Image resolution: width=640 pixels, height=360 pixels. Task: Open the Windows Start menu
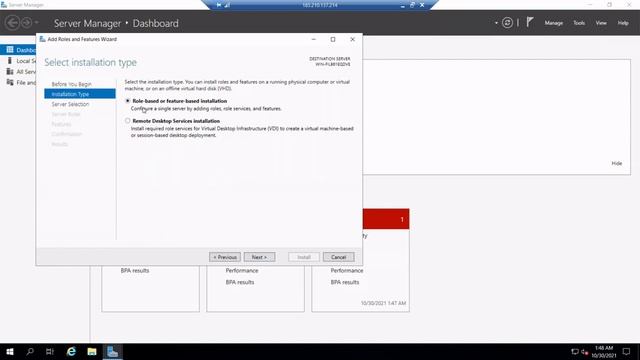[10, 351]
